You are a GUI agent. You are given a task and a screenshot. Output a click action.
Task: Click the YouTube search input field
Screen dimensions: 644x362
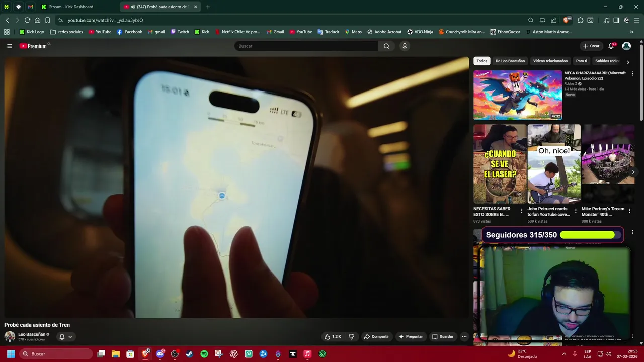click(306, 46)
